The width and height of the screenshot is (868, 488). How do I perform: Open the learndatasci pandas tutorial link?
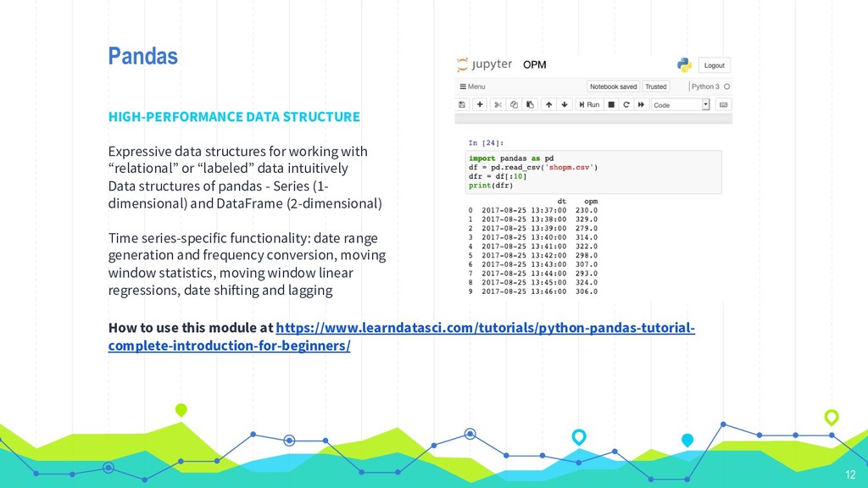[x=401, y=336]
